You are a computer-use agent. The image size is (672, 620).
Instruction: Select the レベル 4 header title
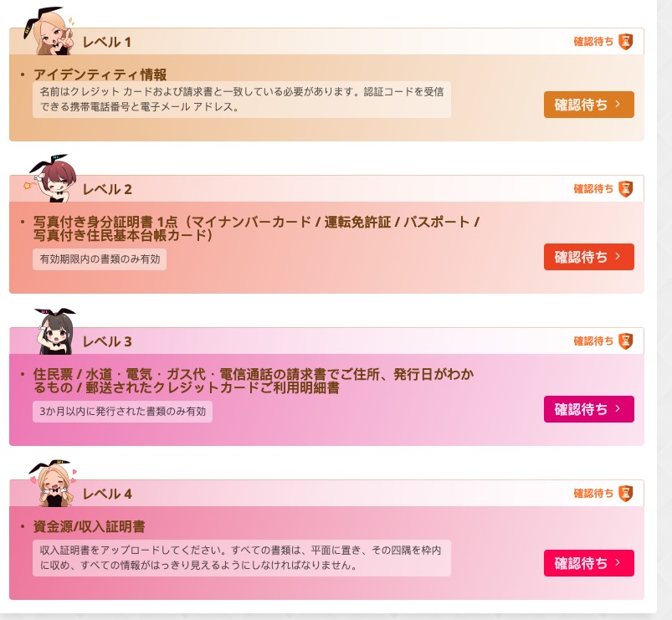pyautogui.click(x=107, y=494)
